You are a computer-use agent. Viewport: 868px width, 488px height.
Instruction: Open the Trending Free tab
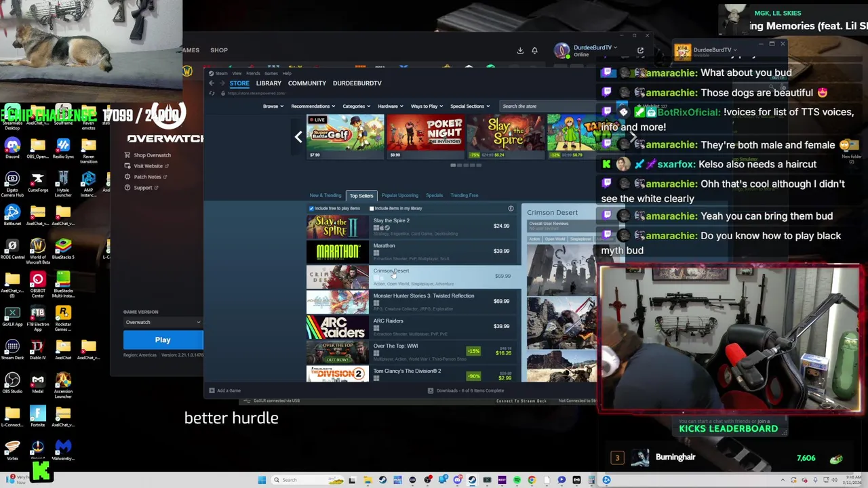465,195
